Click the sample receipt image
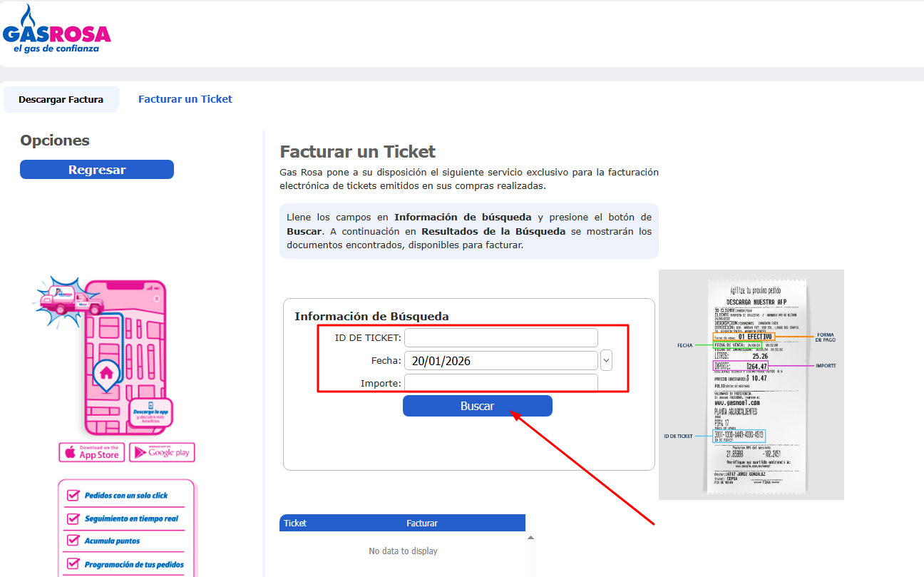 tap(751, 384)
